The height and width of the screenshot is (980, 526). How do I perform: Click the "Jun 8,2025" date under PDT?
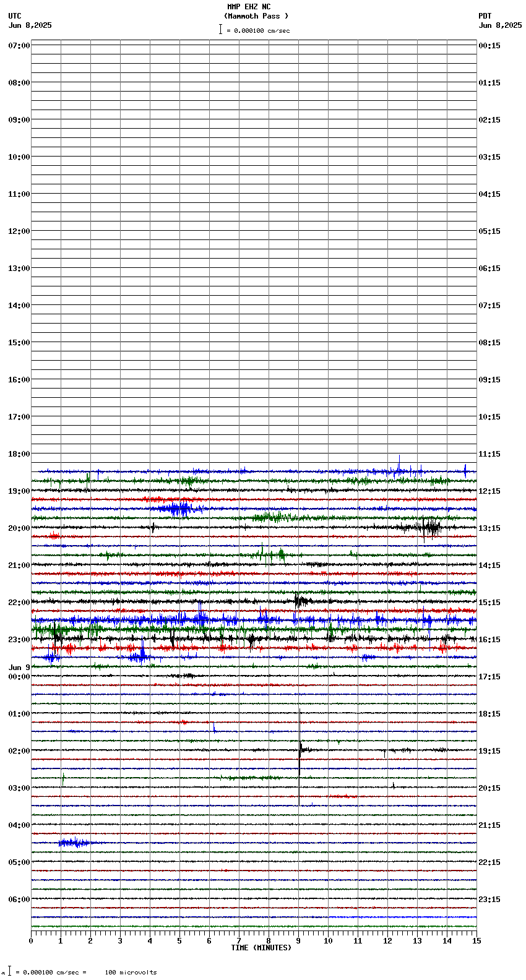500,25
